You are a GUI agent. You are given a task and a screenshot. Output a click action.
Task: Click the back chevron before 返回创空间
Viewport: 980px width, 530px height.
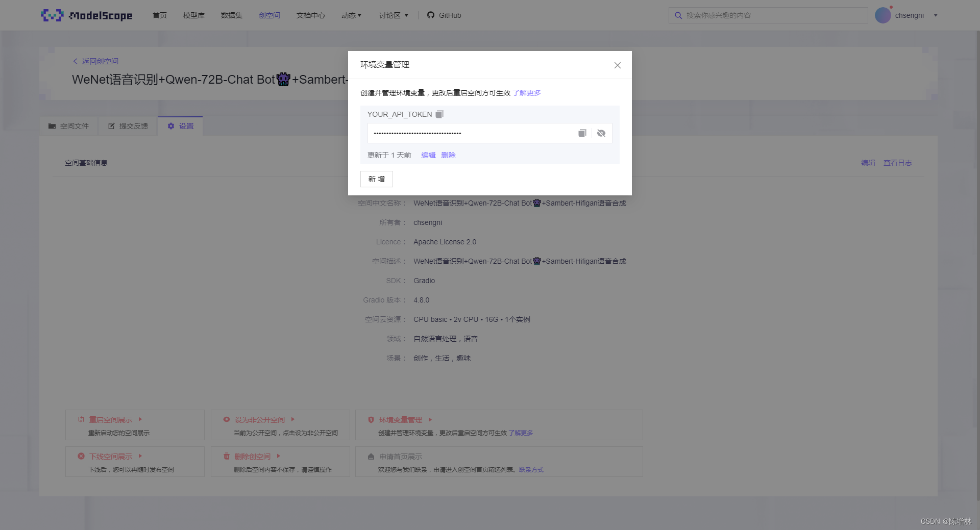pyautogui.click(x=76, y=61)
